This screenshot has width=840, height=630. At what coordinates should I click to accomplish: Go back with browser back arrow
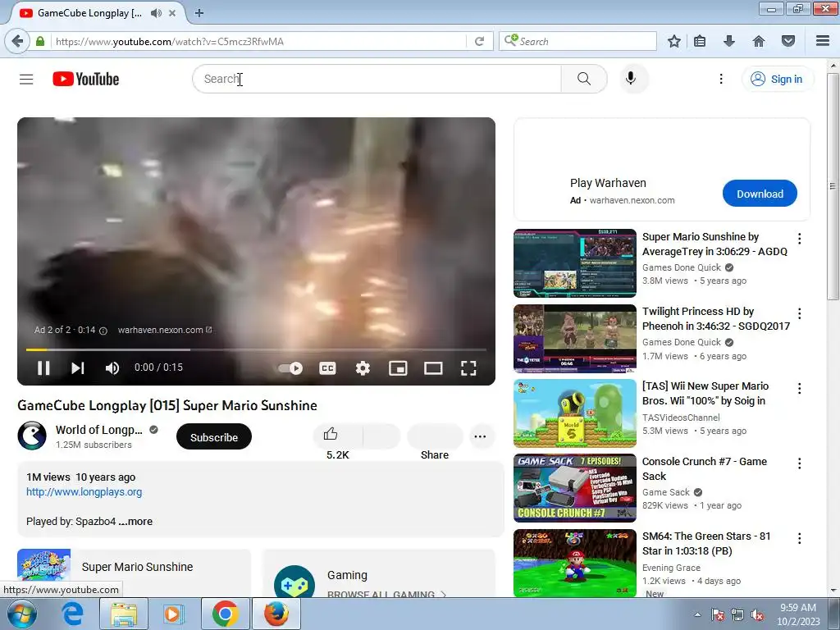[x=17, y=41]
